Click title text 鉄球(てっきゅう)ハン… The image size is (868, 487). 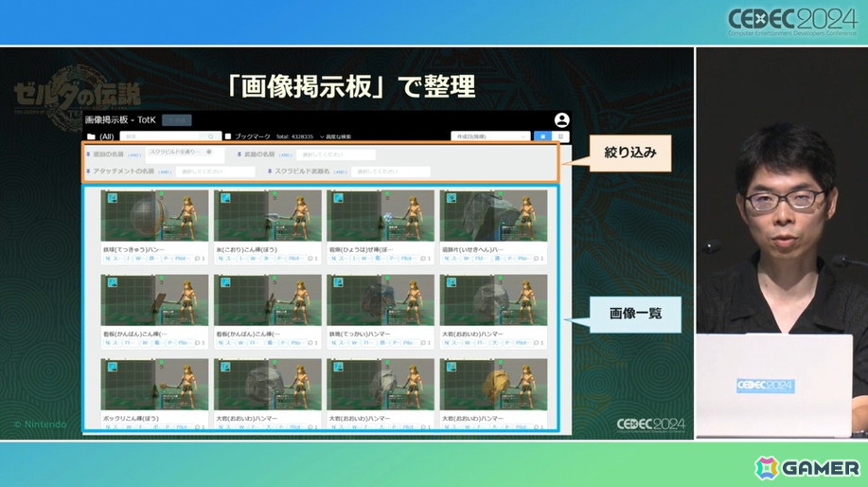click(x=134, y=250)
